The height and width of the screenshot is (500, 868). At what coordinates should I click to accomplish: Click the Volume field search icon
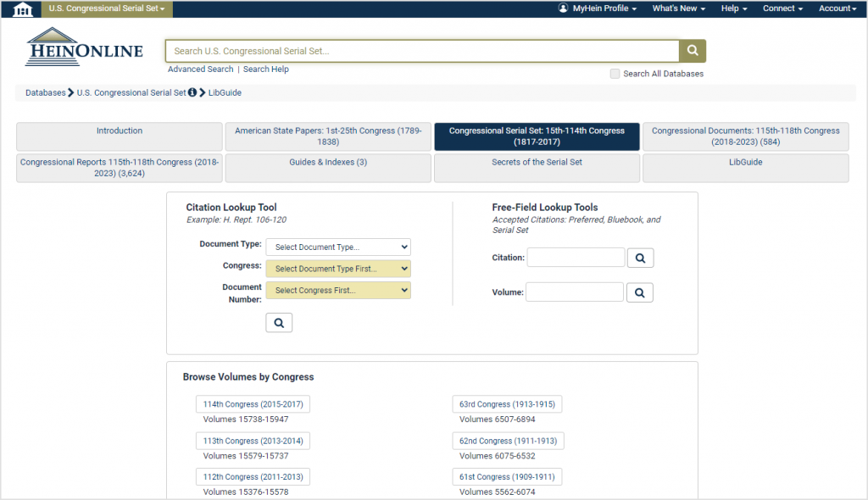640,293
